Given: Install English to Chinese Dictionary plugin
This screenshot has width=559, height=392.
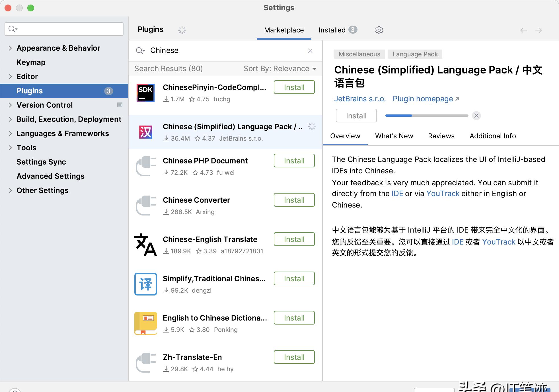Looking at the screenshot, I should [x=294, y=318].
